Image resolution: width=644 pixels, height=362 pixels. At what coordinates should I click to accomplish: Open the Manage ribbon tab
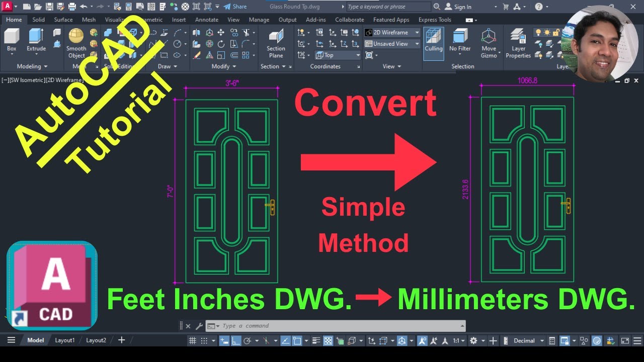click(x=259, y=20)
